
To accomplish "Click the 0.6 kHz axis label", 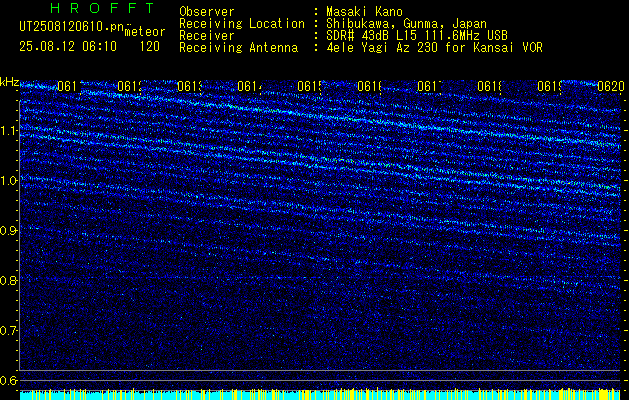I will click(x=9, y=380).
